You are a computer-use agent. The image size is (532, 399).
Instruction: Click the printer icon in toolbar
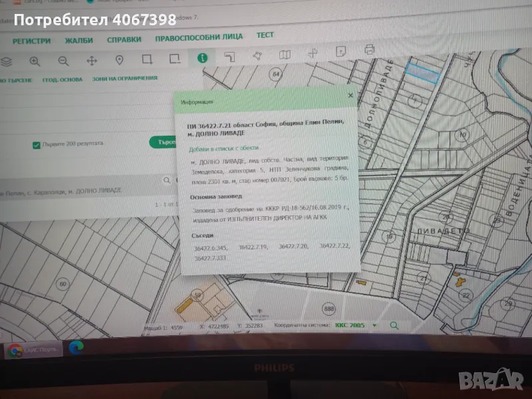click(x=370, y=50)
